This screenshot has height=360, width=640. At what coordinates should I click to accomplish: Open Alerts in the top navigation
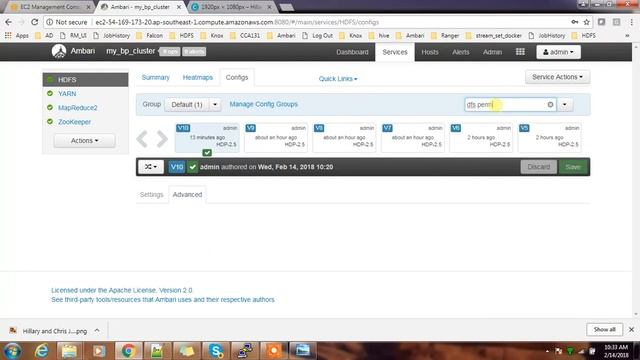pos(460,52)
